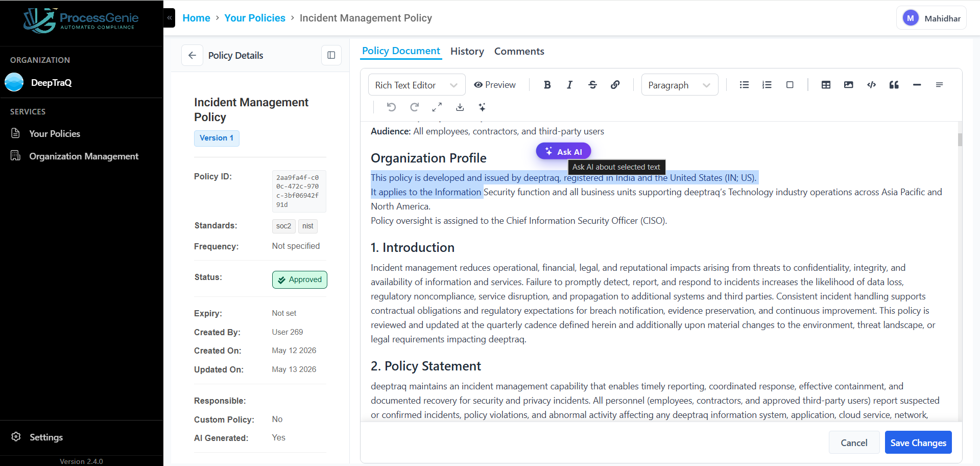This screenshot has width=980, height=466.
Task: Expand editor to fullscreen
Action: [437, 107]
